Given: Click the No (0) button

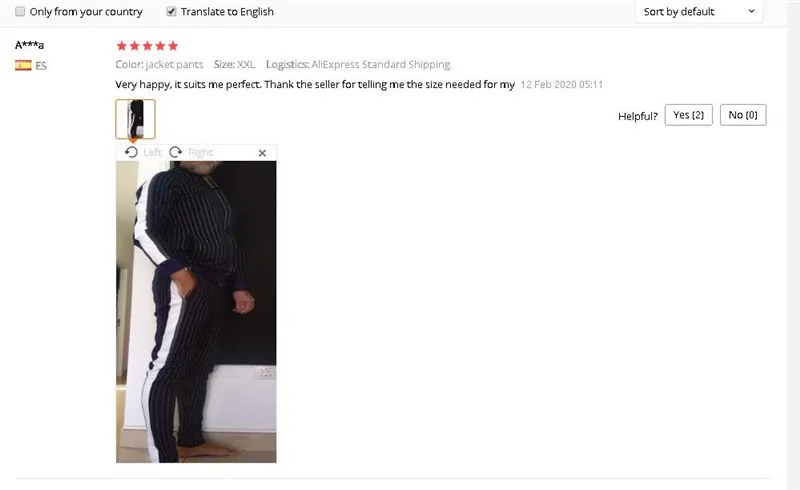Looking at the screenshot, I should (743, 115).
